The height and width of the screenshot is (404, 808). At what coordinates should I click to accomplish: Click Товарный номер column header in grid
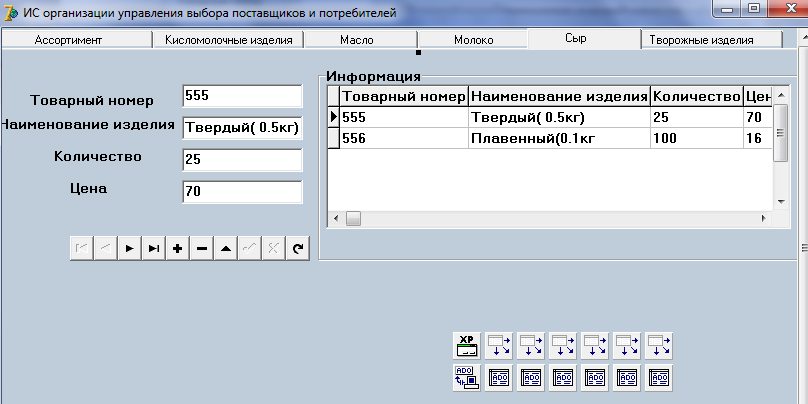[x=403, y=96]
